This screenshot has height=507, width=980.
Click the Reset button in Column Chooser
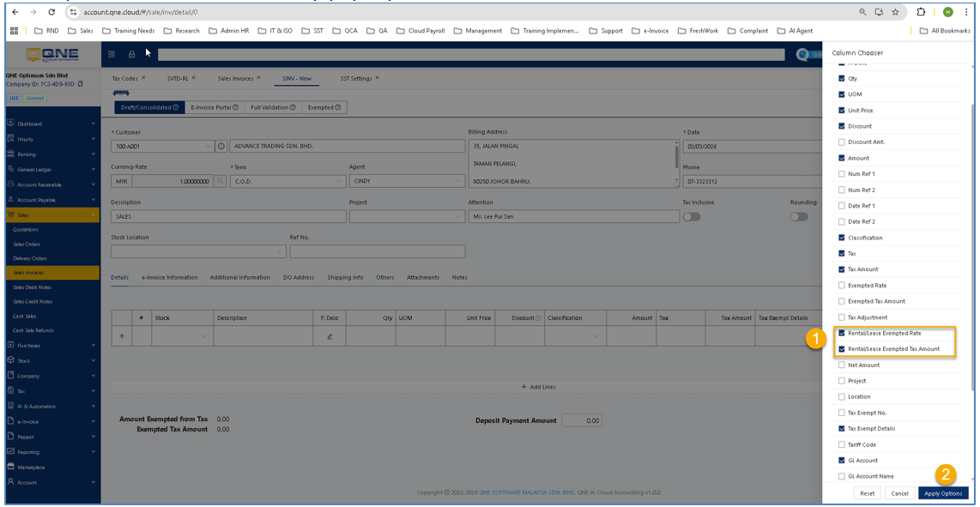click(868, 493)
